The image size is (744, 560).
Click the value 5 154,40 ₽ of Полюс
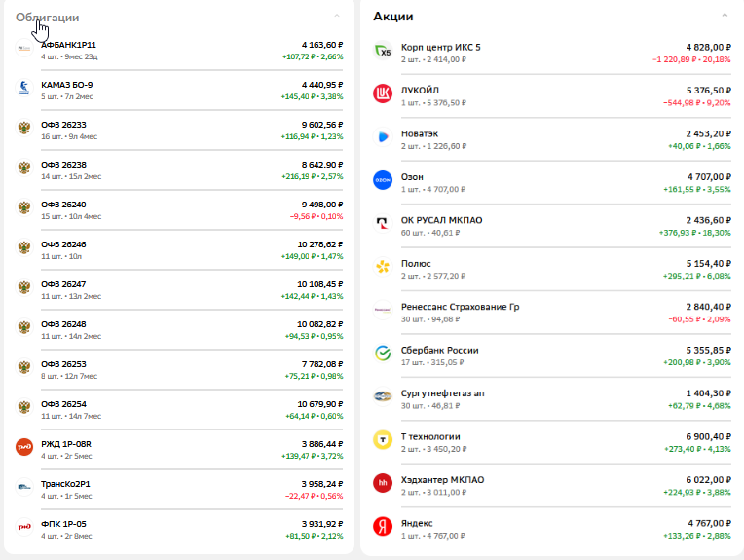[x=708, y=263]
